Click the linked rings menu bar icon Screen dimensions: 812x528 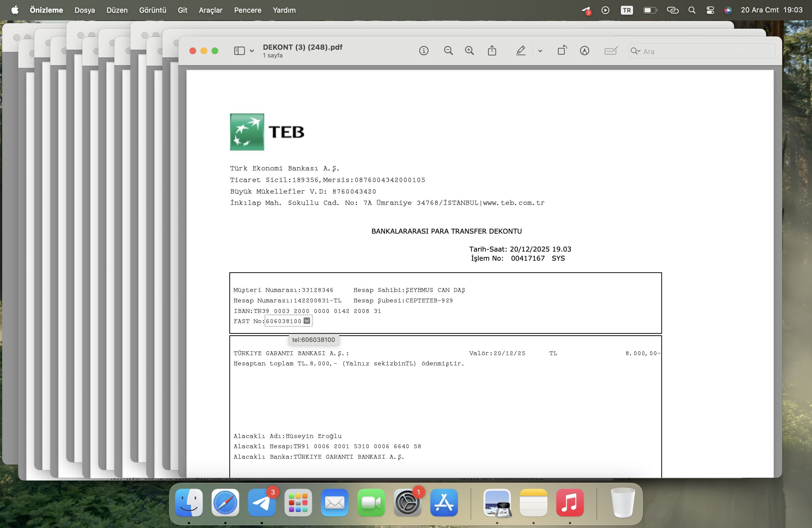[673, 10]
